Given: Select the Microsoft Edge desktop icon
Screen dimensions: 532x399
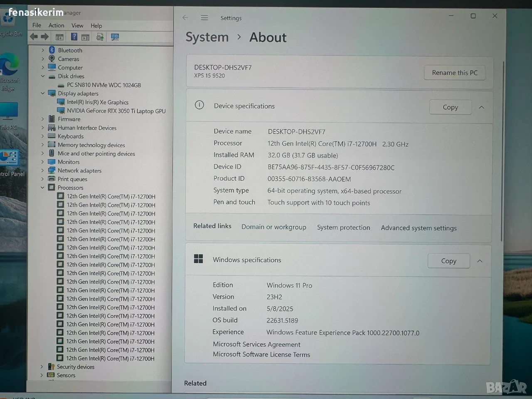Looking at the screenshot, I should pos(8,71).
